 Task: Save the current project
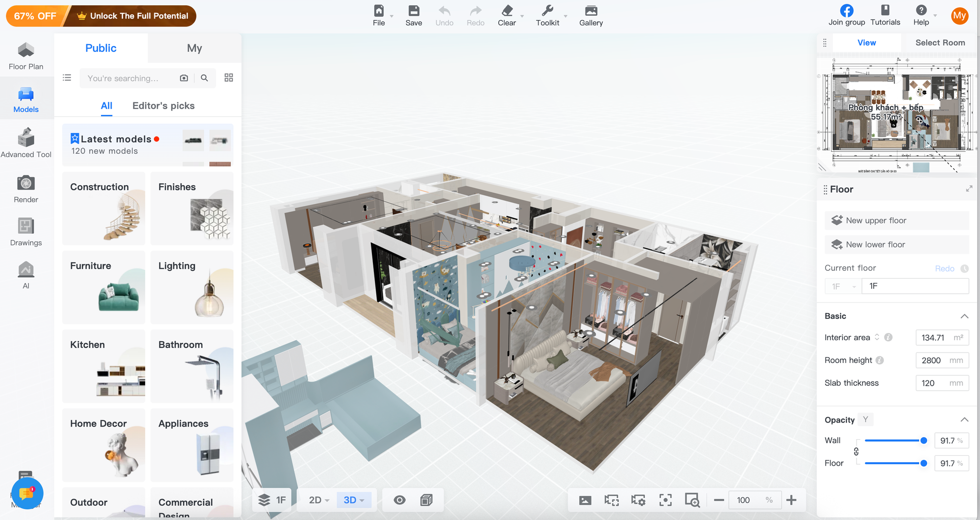pos(414,16)
